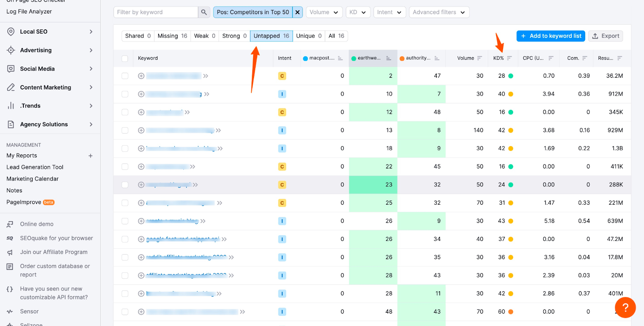Image resolution: width=644 pixels, height=326 pixels.
Task: Expand the Local SEO sidebar section chevron
Action: point(91,31)
